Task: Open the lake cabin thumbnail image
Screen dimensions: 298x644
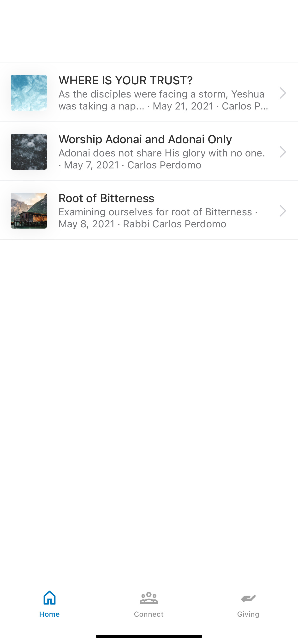Action: click(x=29, y=211)
